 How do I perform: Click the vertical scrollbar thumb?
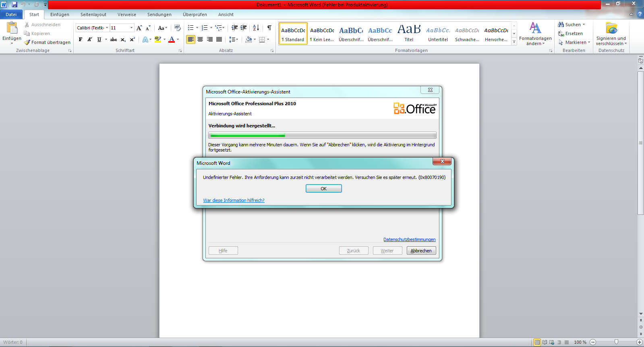[x=641, y=143]
